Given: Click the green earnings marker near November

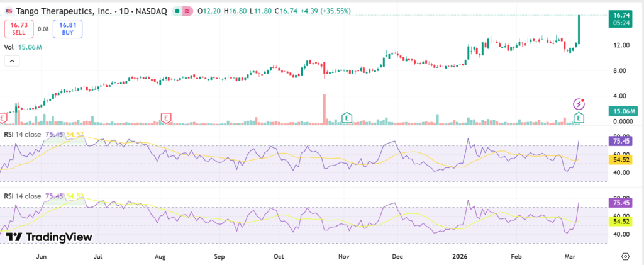Looking at the screenshot, I should [346, 118].
